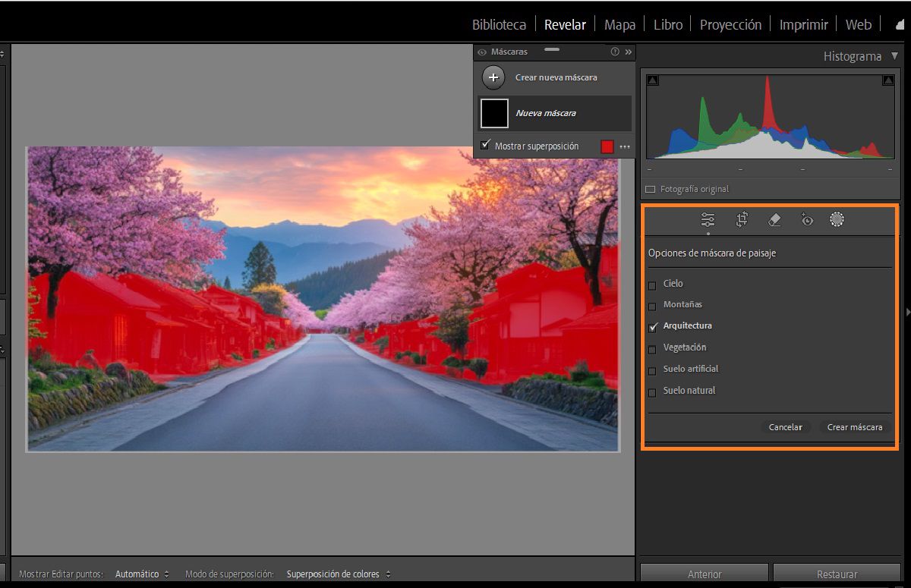
Task: Select the Healing eraser tool
Action: [774, 220]
